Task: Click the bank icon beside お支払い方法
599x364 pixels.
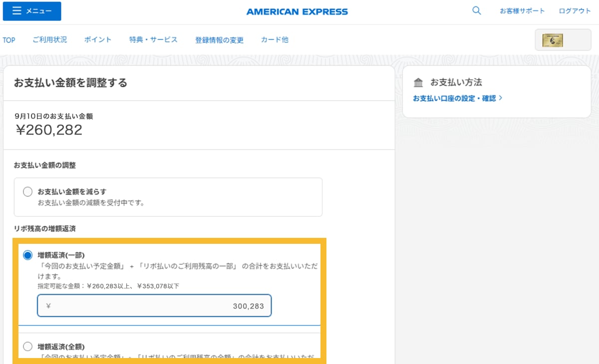Action: 418,82
